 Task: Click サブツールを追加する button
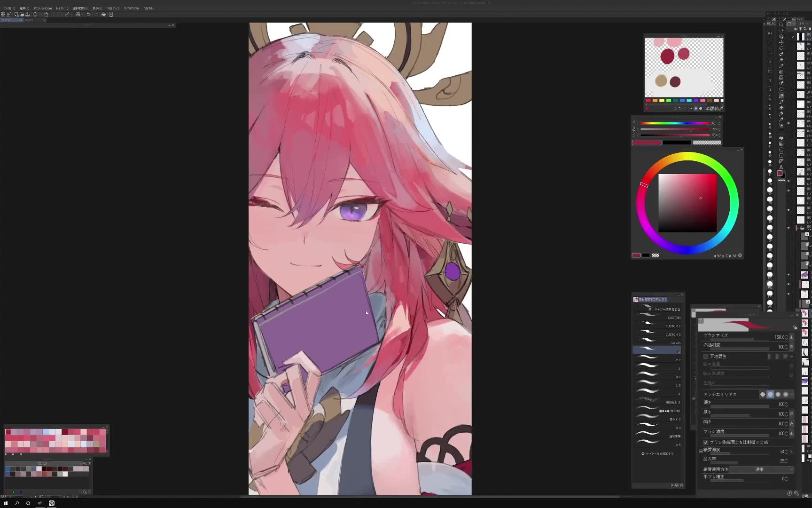(x=658, y=453)
